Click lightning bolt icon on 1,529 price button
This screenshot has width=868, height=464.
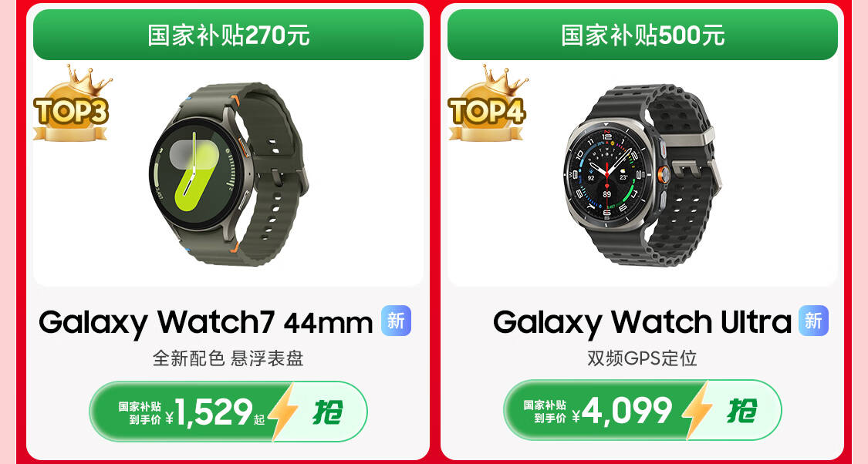tap(283, 412)
